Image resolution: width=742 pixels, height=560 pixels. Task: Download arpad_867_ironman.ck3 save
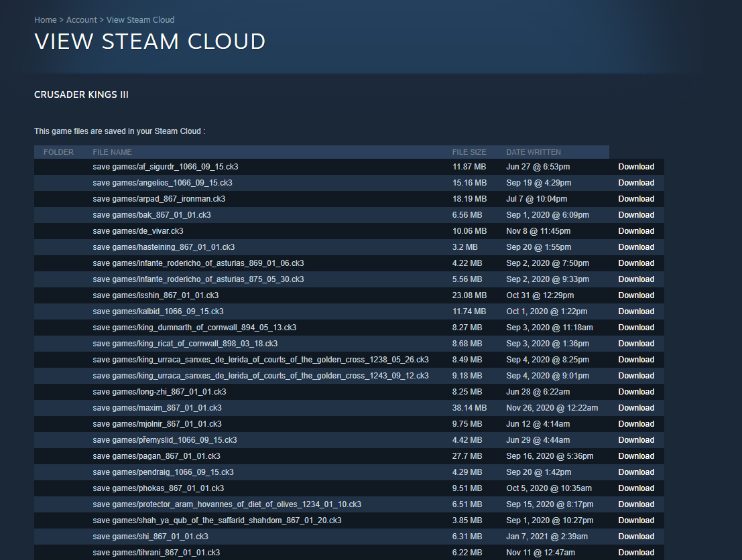(636, 199)
